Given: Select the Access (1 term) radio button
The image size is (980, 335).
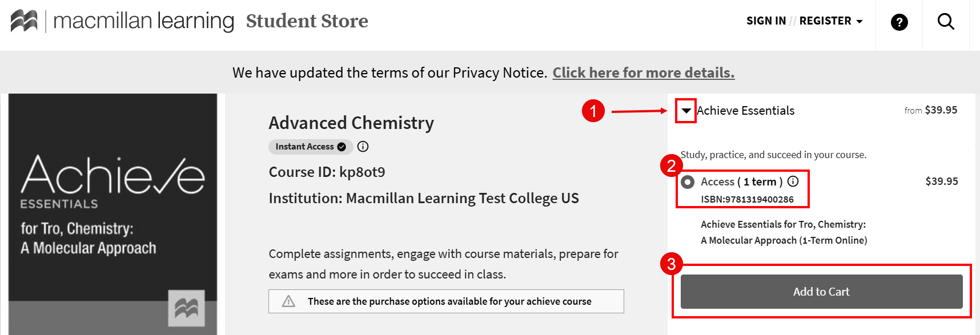Looking at the screenshot, I should point(687,181).
